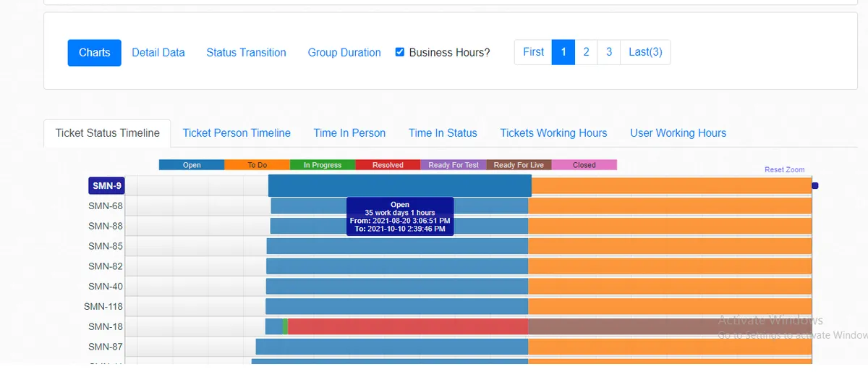Screen dimensions: 868x372
Task: Select the SMN-85 row label
Action: coord(106,247)
